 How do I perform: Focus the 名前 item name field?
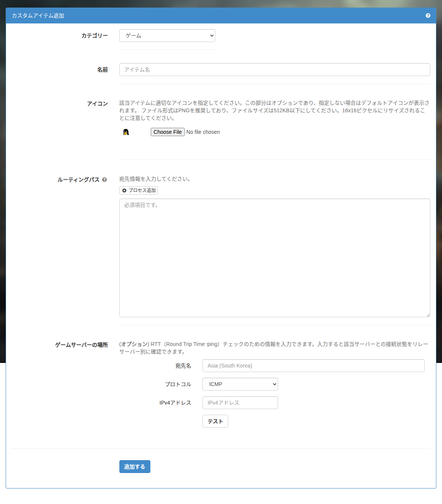pos(275,70)
